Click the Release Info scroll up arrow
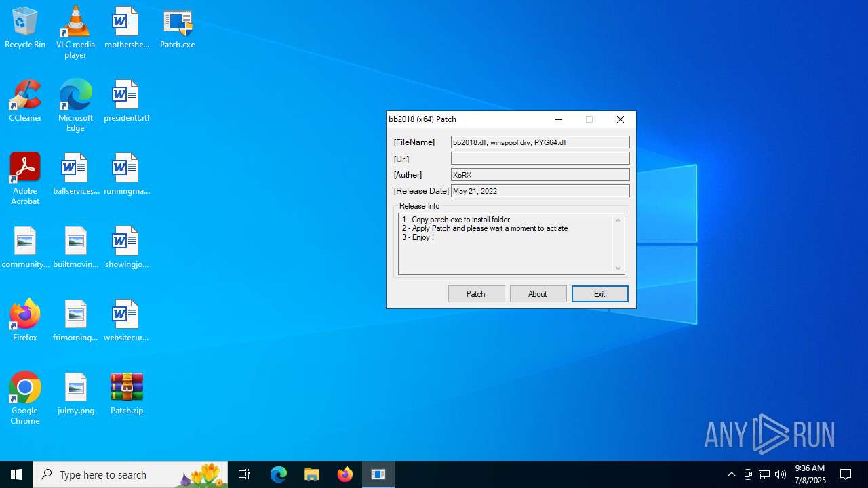 coord(618,220)
